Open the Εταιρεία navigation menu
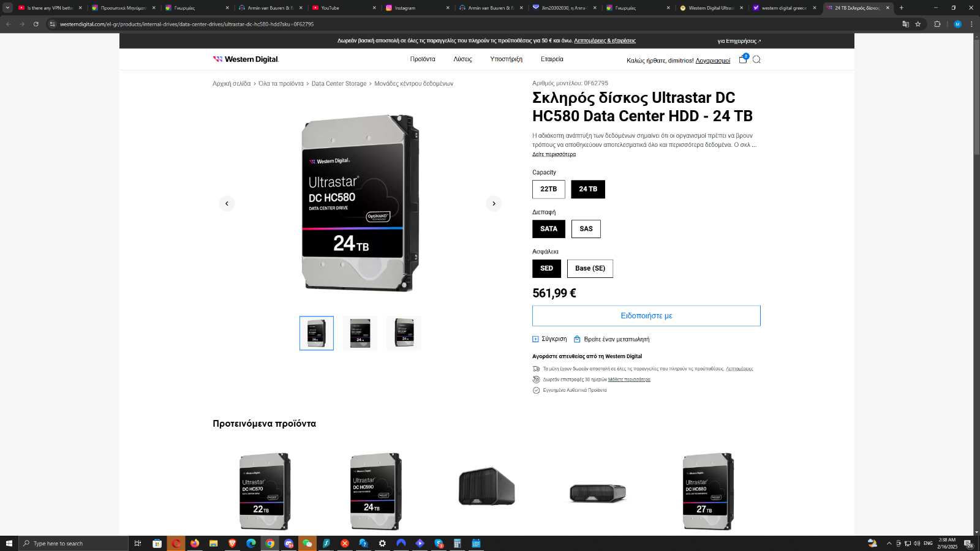The width and height of the screenshot is (980, 551). (x=552, y=59)
